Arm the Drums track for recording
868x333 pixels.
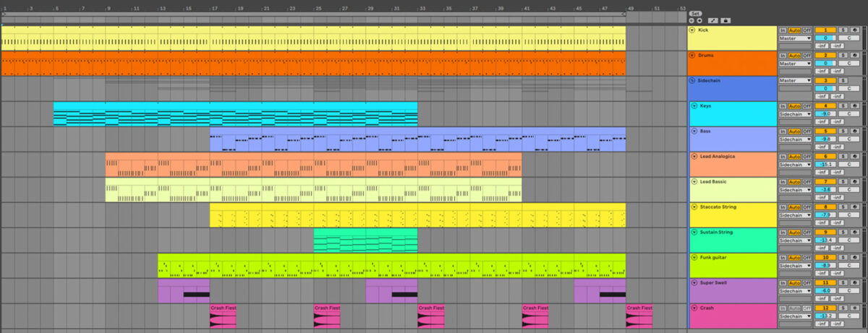[x=855, y=56]
